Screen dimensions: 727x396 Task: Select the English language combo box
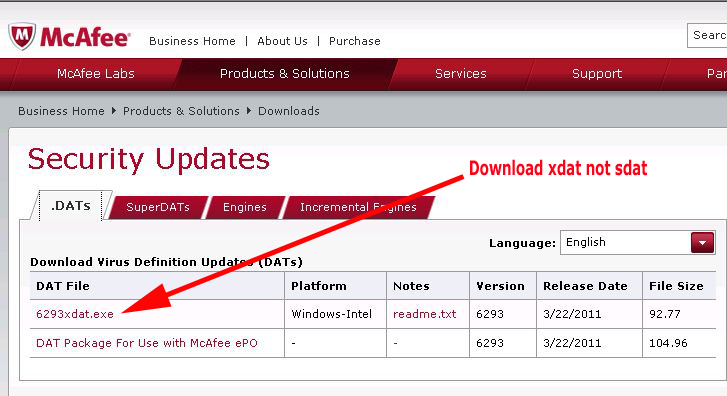coord(637,243)
